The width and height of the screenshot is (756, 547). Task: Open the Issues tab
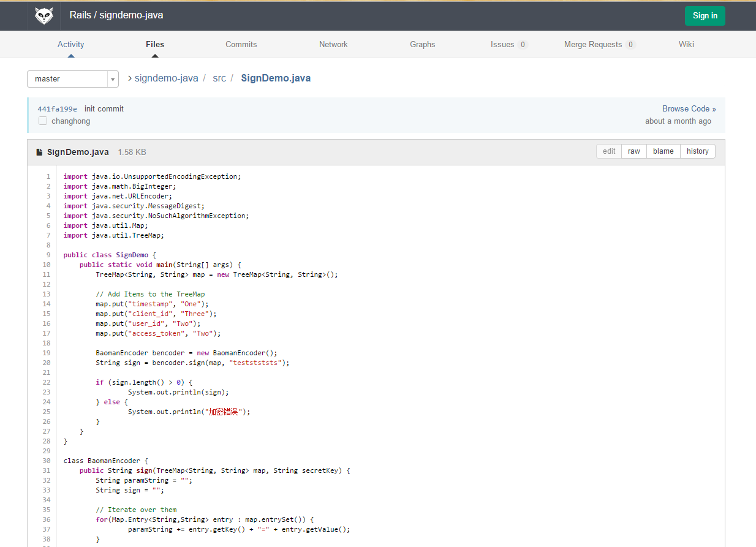(509, 44)
